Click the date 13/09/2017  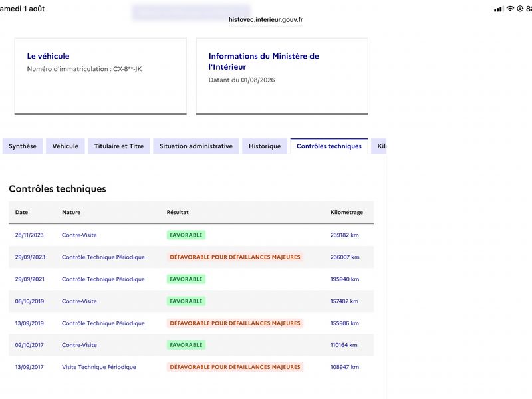29,368
